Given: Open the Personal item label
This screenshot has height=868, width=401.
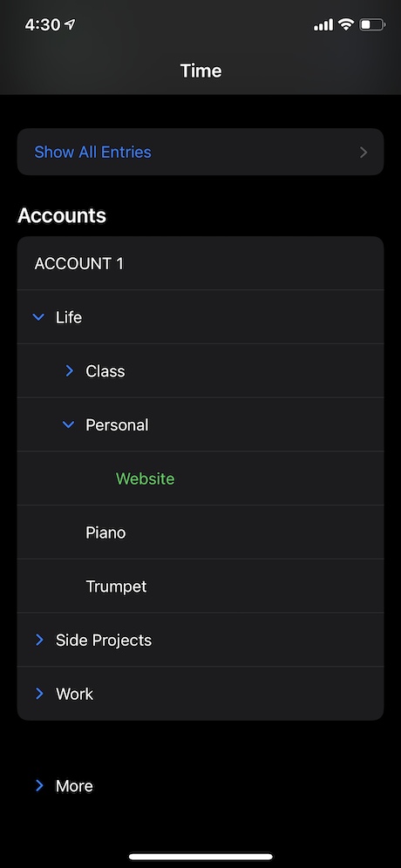Looking at the screenshot, I should point(117,425).
